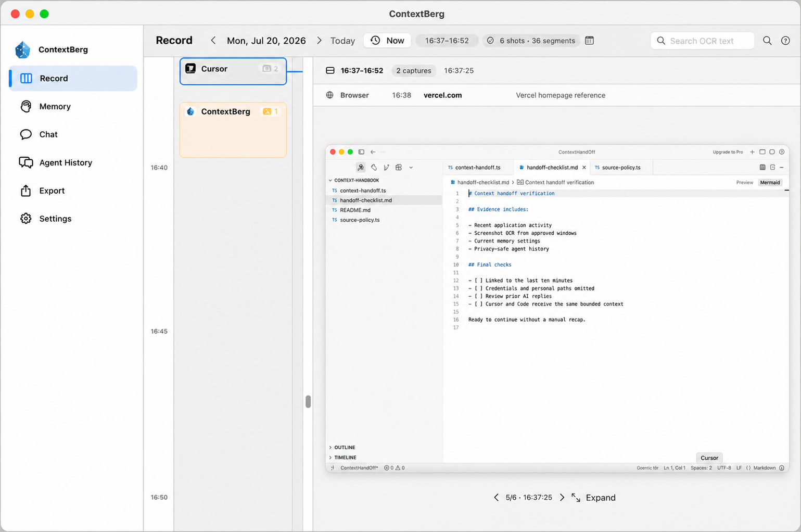Click the source control branch icon in capture
Image resolution: width=801 pixels, height=532 pixels.
386,168
